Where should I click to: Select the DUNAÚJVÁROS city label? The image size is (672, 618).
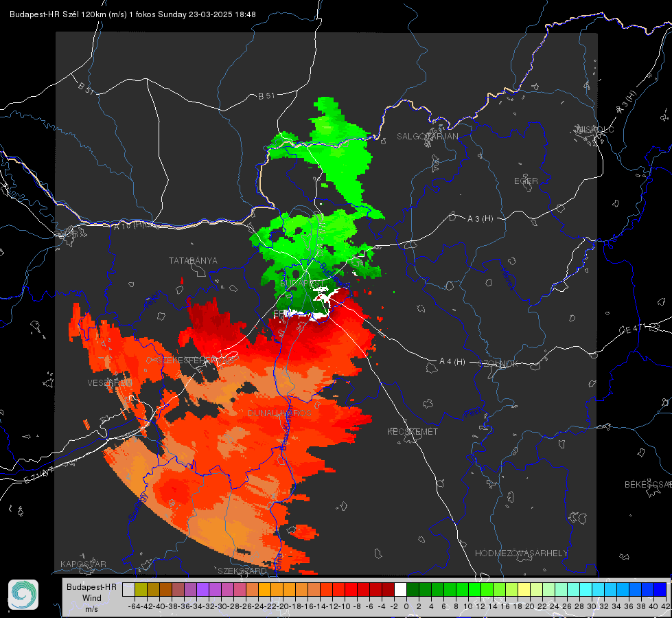pyautogui.click(x=279, y=413)
